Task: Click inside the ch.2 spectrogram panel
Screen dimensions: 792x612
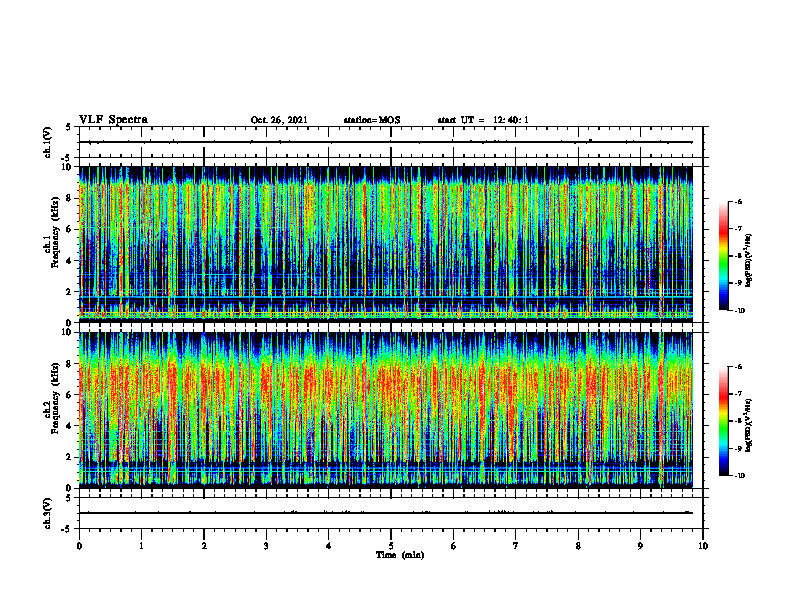Action: [x=386, y=410]
